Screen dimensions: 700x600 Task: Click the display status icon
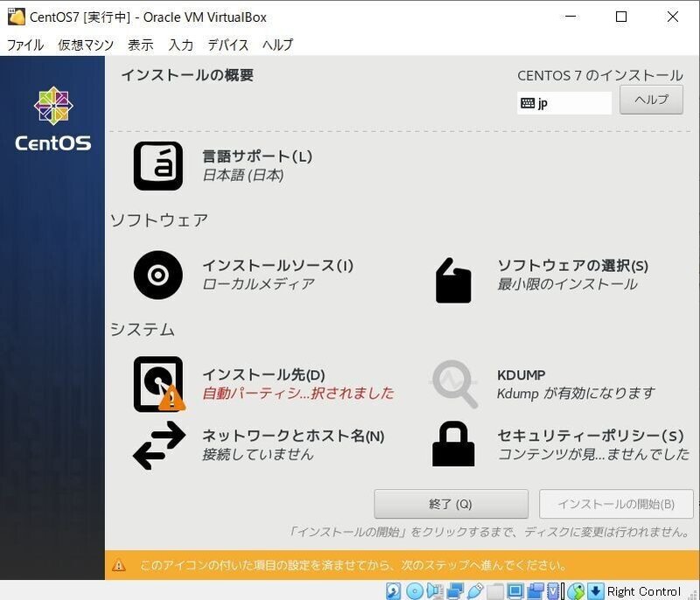pyautogui.click(x=515, y=591)
